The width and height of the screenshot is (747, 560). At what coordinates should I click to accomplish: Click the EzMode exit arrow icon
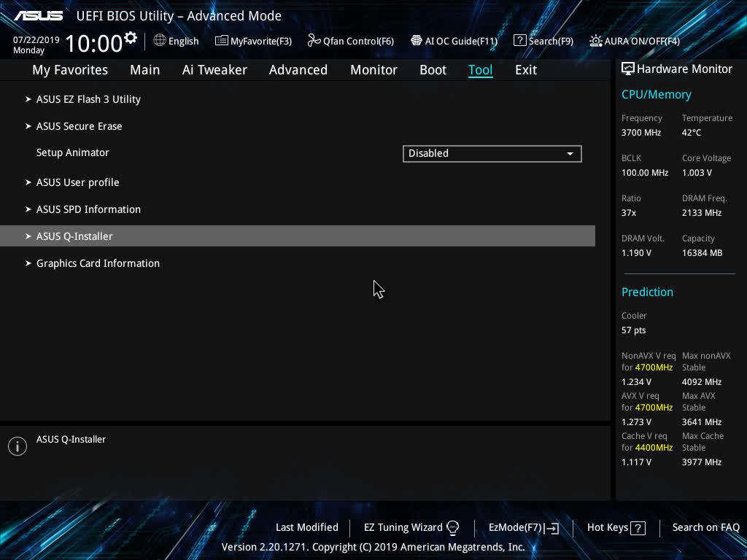[x=551, y=528]
